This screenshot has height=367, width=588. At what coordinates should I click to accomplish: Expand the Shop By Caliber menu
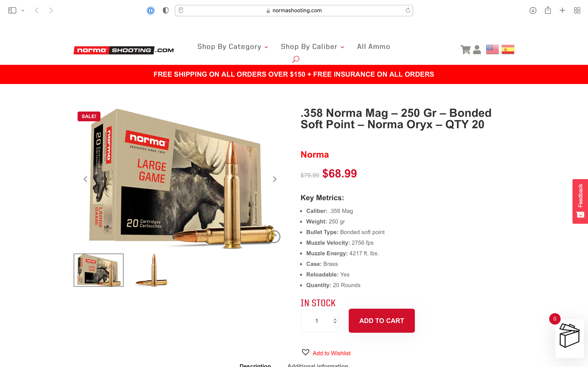(x=312, y=47)
